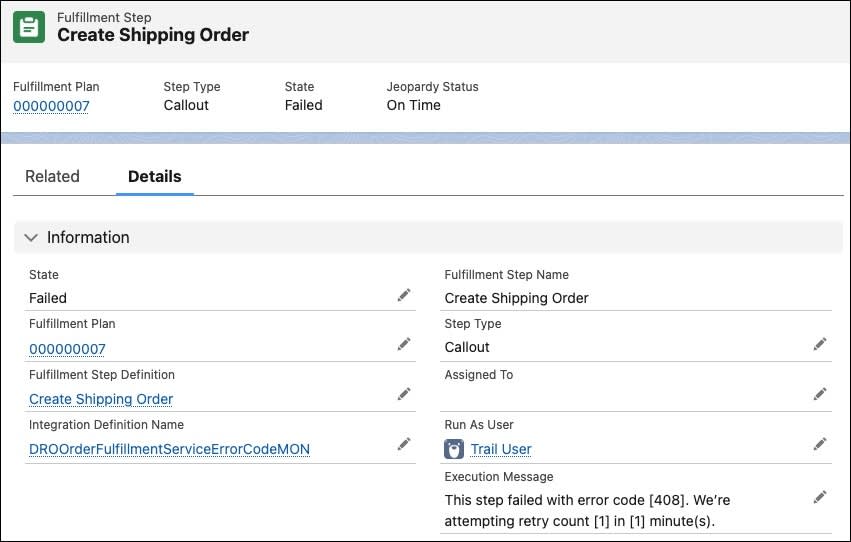Edit the Step Type field pencil icon

[x=820, y=344]
